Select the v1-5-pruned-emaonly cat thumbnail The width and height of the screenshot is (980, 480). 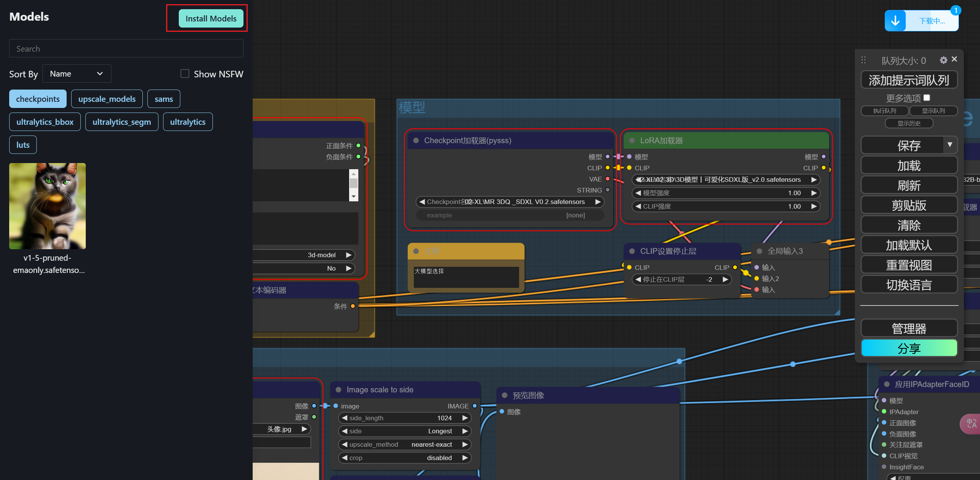coord(47,206)
